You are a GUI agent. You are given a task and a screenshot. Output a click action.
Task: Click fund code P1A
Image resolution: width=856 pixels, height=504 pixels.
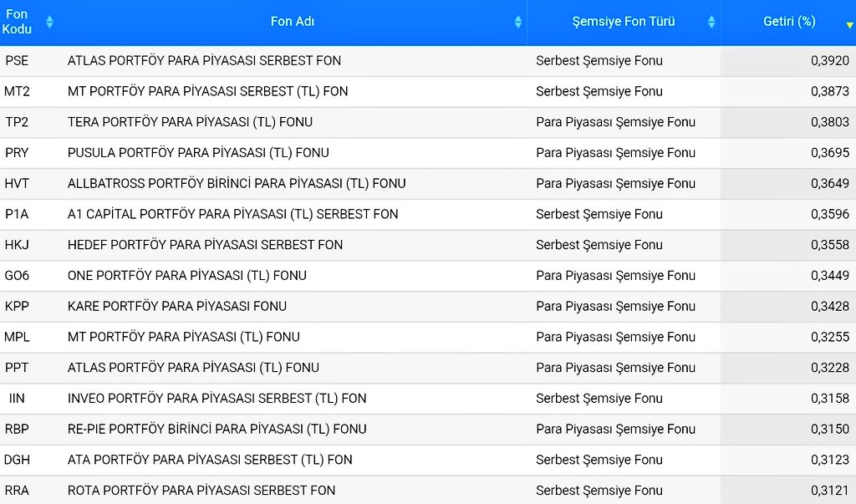[17, 214]
